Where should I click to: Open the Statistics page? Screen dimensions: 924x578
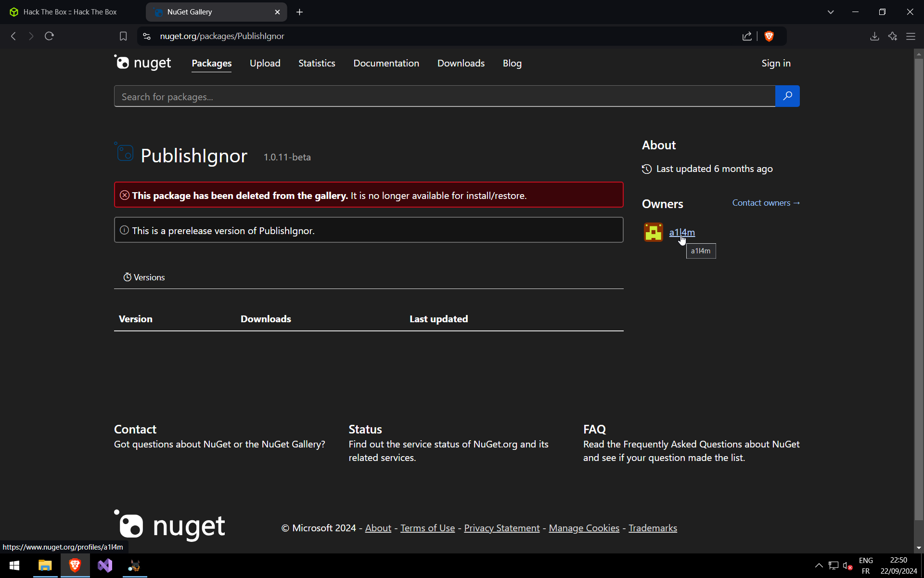point(317,63)
